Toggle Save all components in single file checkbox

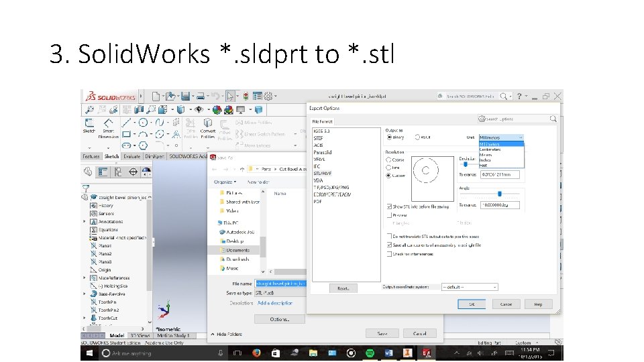(389, 245)
